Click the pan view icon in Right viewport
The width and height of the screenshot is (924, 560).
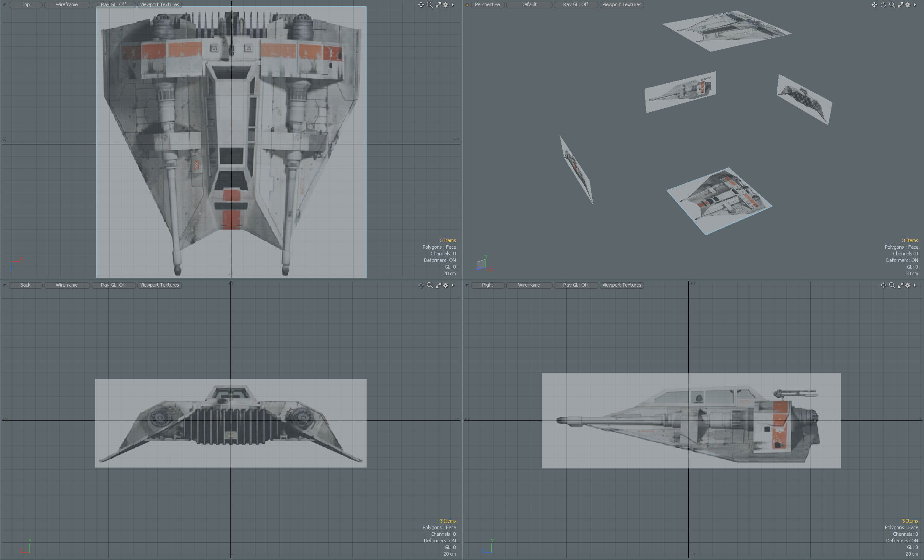tap(883, 285)
